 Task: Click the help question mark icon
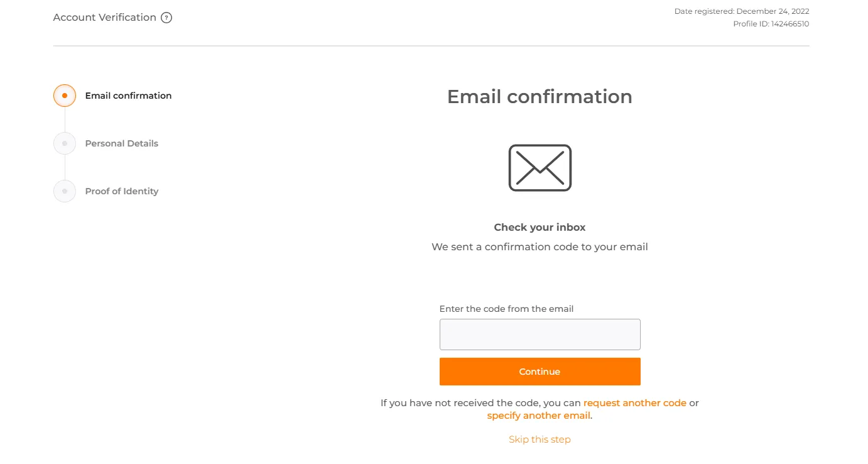pos(166,18)
